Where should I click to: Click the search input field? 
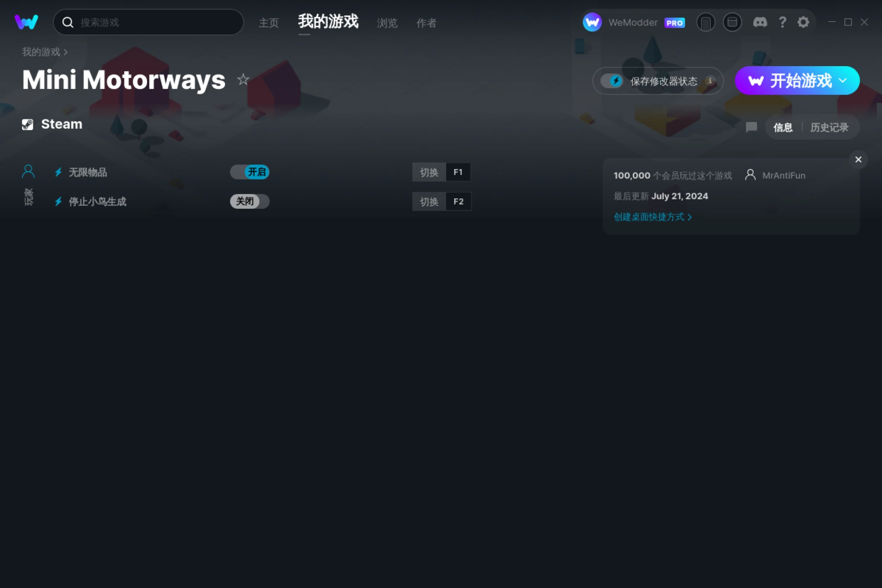[x=148, y=22]
